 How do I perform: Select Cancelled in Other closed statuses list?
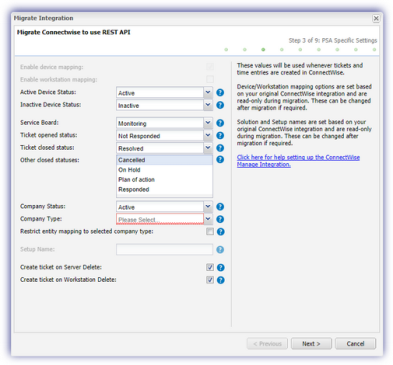pos(164,160)
